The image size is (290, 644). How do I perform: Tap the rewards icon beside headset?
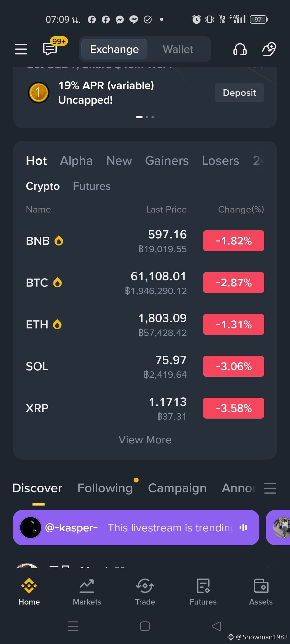pyautogui.click(x=269, y=49)
